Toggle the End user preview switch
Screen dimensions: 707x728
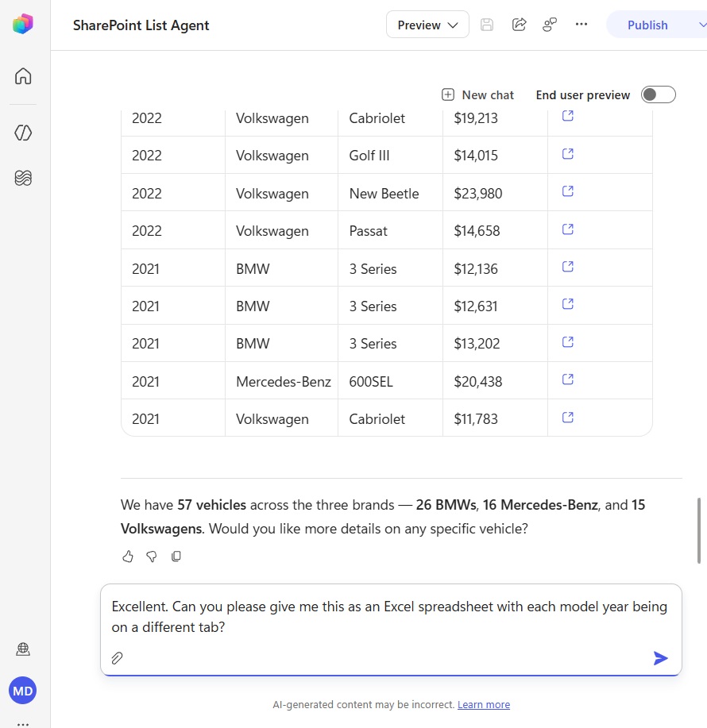pos(659,94)
